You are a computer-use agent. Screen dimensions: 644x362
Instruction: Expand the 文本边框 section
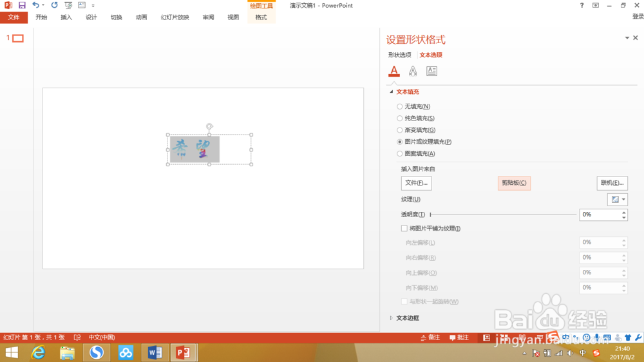click(392, 318)
